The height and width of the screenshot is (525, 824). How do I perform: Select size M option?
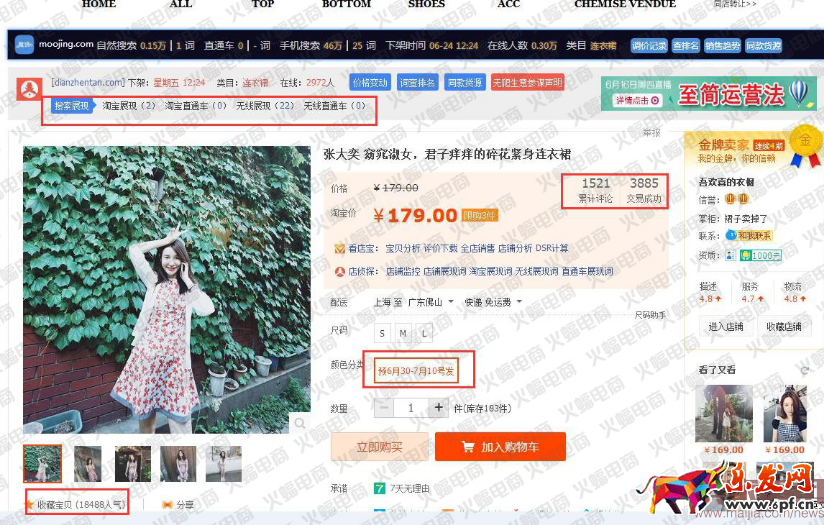pos(403,333)
